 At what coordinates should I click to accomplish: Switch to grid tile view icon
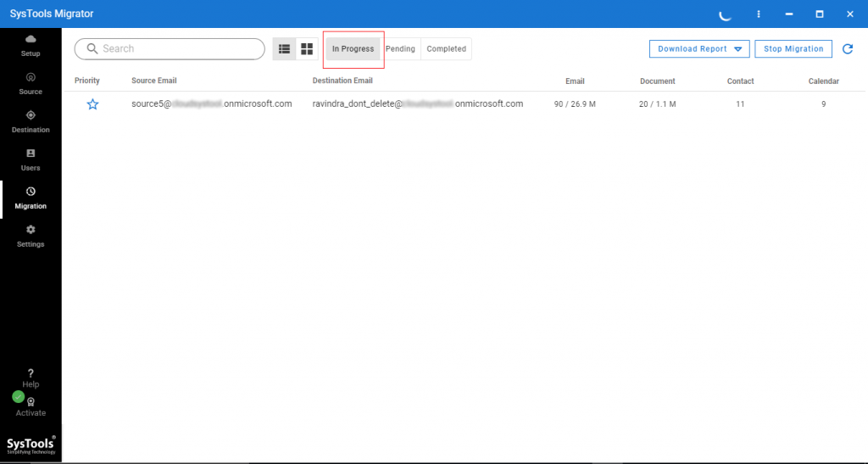point(307,48)
